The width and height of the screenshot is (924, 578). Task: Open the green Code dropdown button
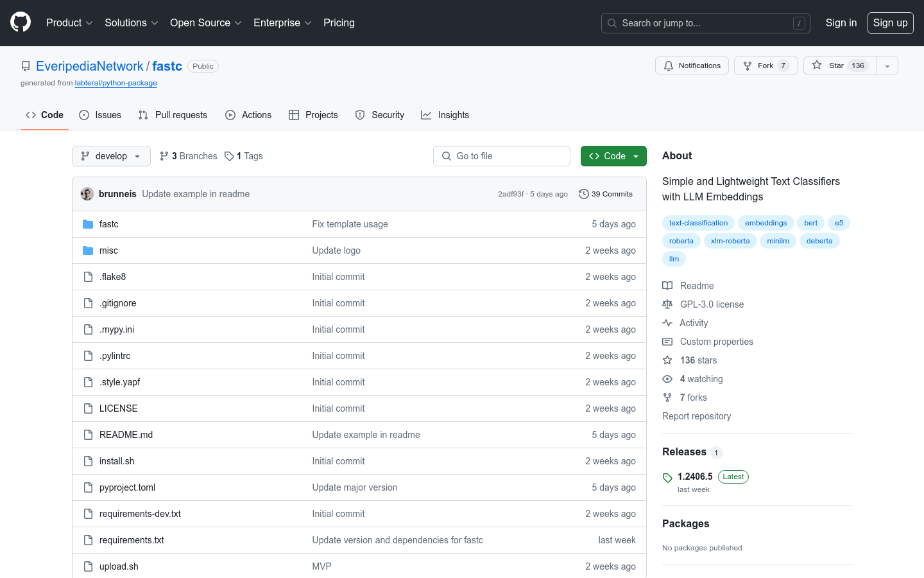(x=613, y=156)
